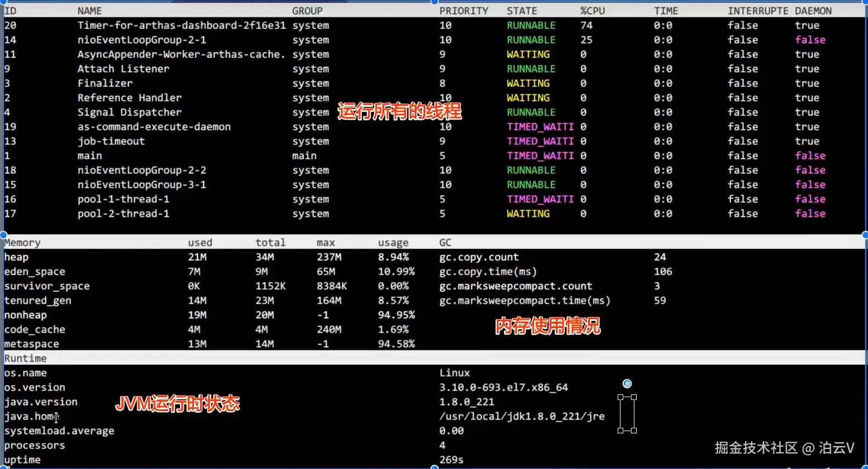Screen dimensions: 868x469
Task: Click the metaspace row label
Action: [x=32, y=344]
